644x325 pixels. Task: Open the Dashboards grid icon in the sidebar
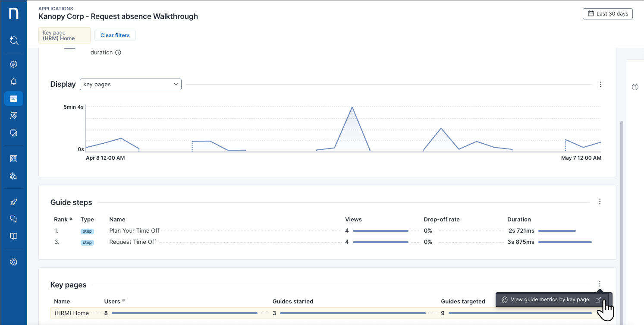pos(14,158)
